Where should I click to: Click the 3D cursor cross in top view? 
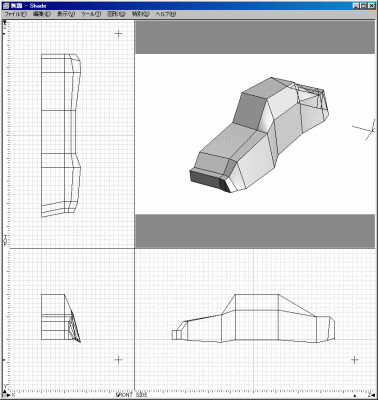(118, 33)
